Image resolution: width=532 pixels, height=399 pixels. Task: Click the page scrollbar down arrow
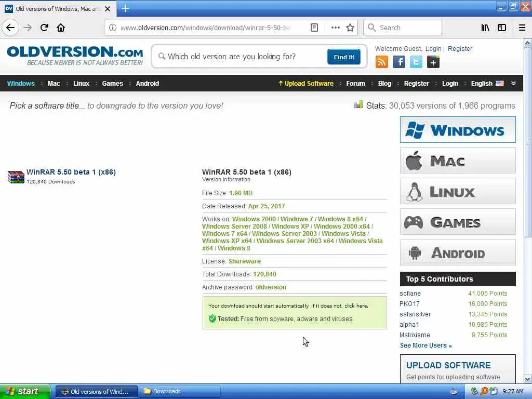click(528, 379)
